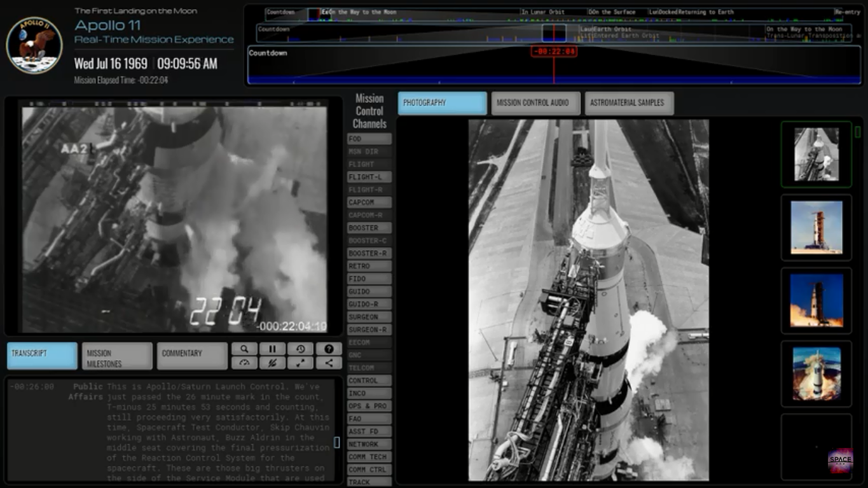Select the color launch pad photo thumbnail
This screenshot has width=868, height=488.
[x=816, y=228]
